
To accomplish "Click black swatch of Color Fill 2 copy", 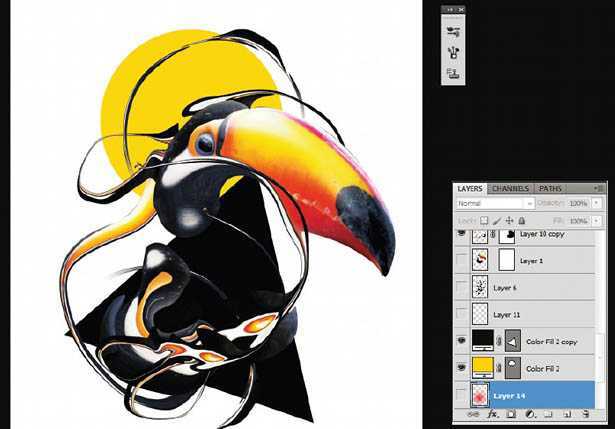I will tap(483, 340).
